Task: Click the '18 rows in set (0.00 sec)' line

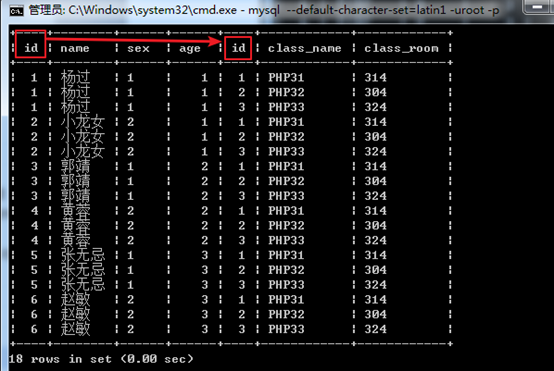Action: 101,359
